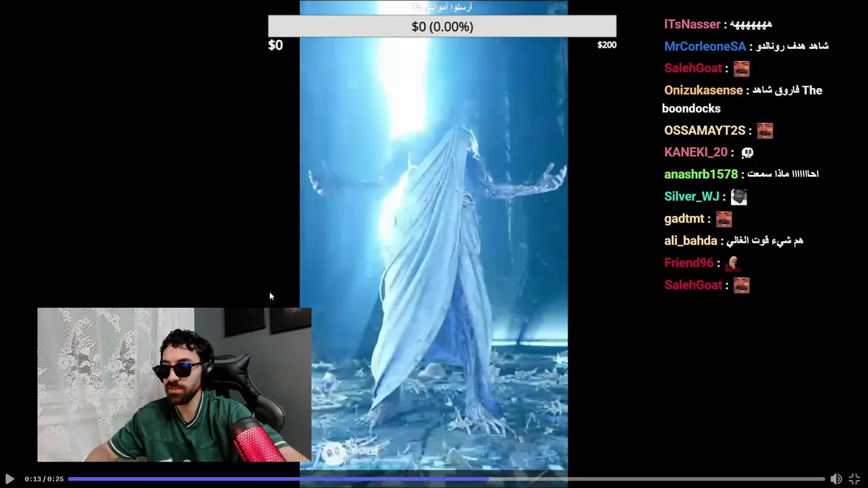The height and width of the screenshot is (488, 868).
Task: Click the word boondocks in chat
Action: click(x=691, y=108)
